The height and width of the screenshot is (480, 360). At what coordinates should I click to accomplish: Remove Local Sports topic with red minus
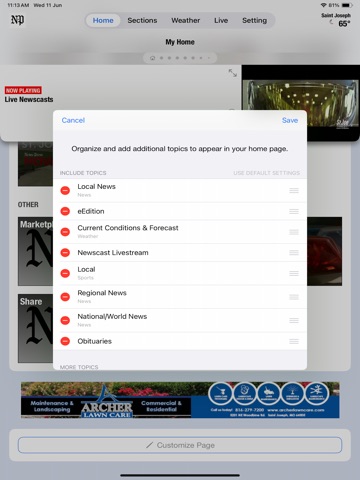(65, 273)
